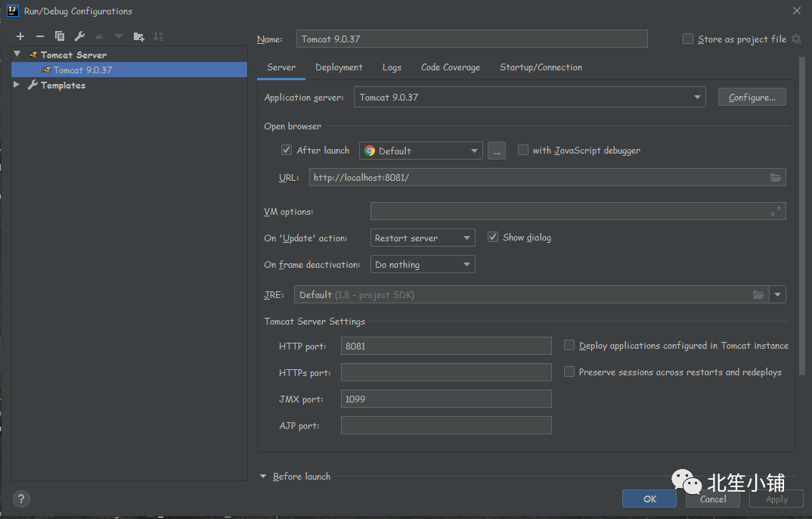Click the vertical scrollbar of settings panel
Image resolution: width=812 pixels, height=519 pixels.
[x=802, y=215]
